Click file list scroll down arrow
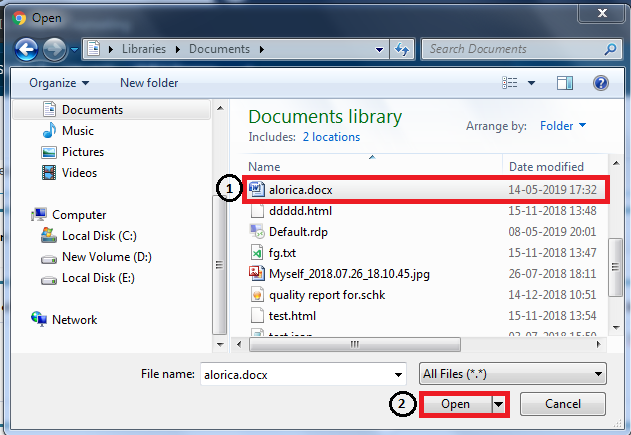This screenshot has height=435, width=631. (x=616, y=328)
